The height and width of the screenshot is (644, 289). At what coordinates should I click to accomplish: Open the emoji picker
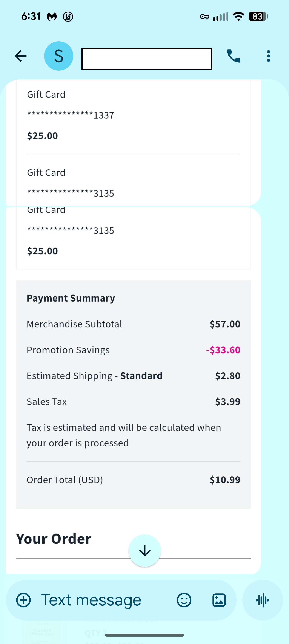184,600
